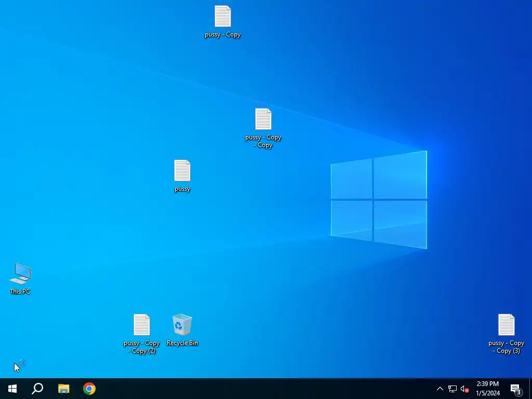This screenshot has width=532, height=399.
Task: Select the This PC desktop icon
Action: 20,273
